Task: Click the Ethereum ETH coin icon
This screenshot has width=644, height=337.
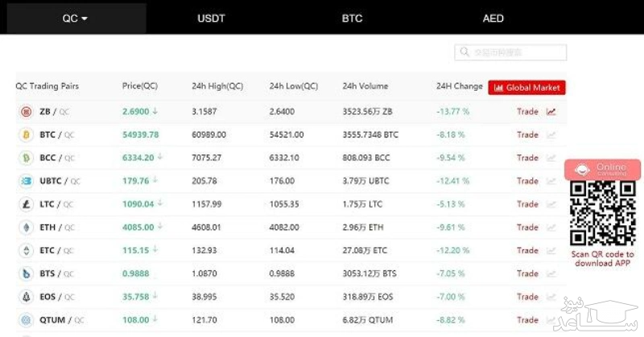Action: (x=25, y=228)
